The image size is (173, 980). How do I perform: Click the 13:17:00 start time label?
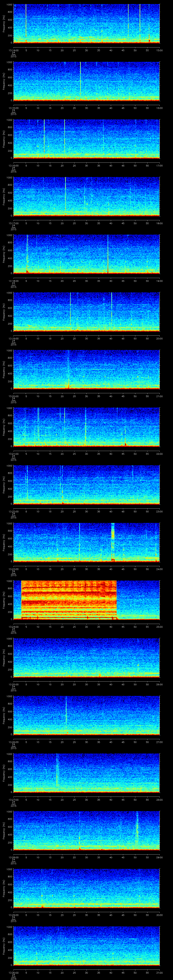(13, 223)
